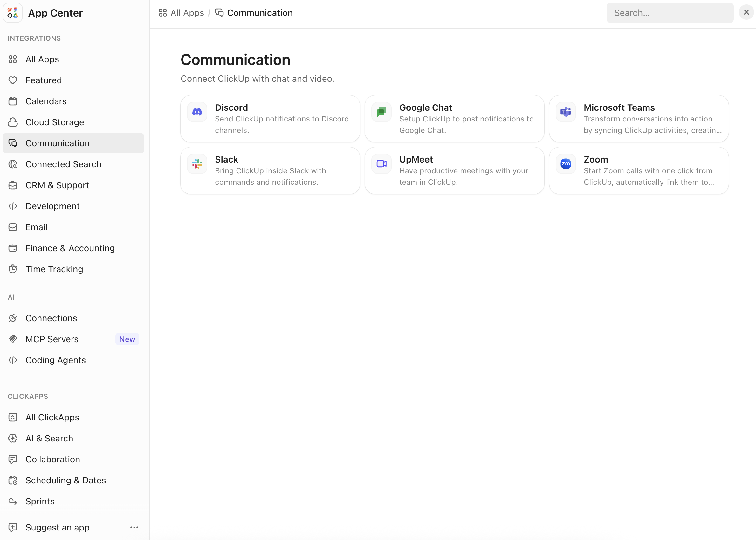Click the 'Send ClickUp notifications to Discord' description
This screenshot has height=540, width=756.
click(x=282, y=124)
